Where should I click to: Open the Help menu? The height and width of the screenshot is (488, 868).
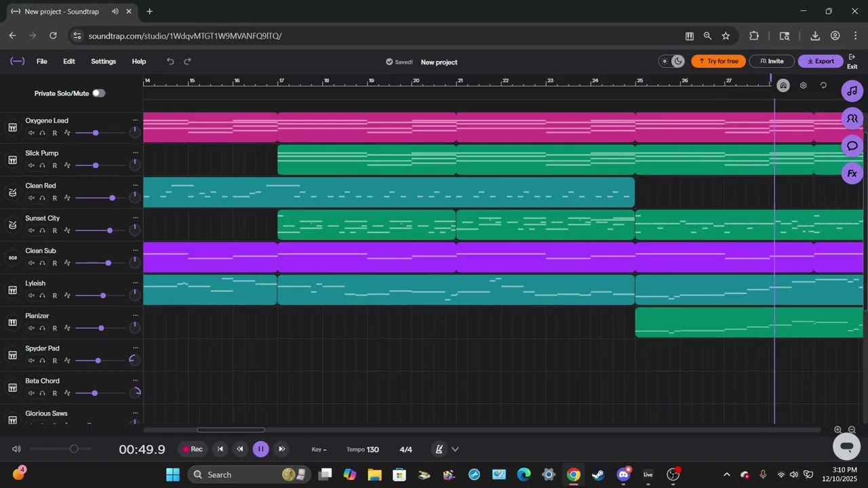pos(139,62)
